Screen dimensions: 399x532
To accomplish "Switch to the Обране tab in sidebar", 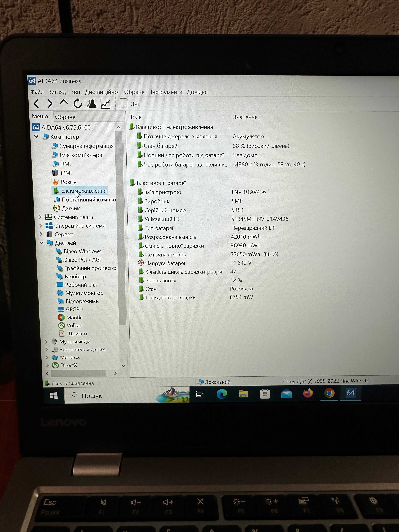I will click(65, 117).
